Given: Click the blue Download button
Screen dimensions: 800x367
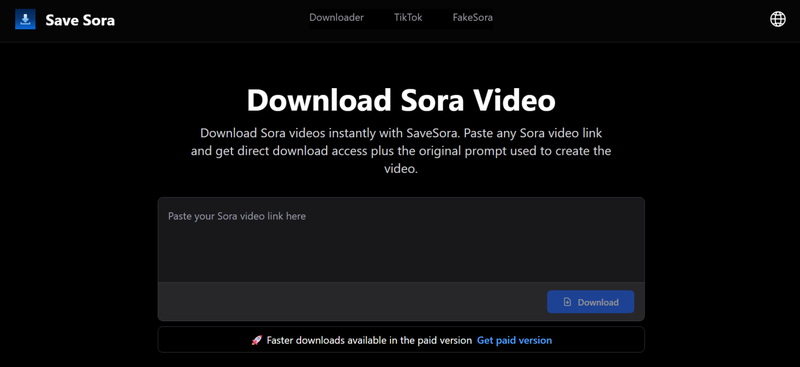Looking at the screenshot, I should click(590, 302).
